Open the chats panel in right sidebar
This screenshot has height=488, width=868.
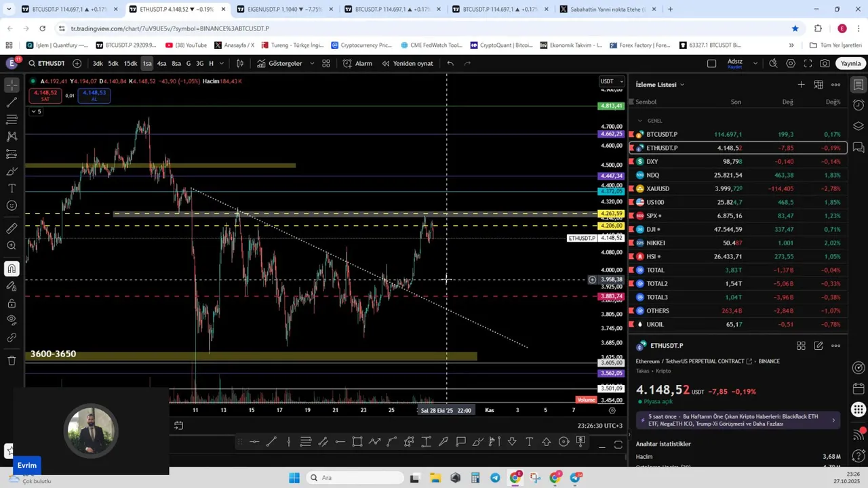point(859,147)
